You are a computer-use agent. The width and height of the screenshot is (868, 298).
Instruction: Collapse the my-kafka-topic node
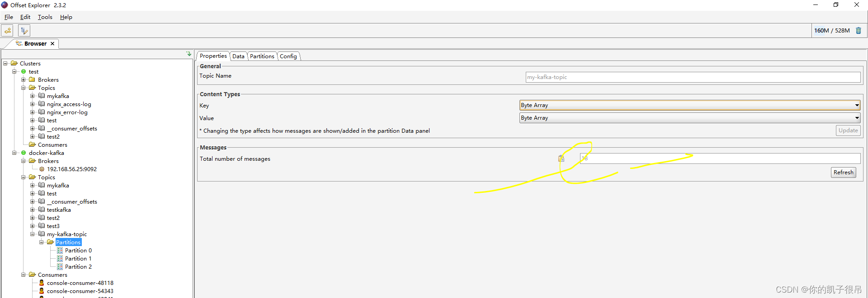pyautogui.click(x=33, y=234)
